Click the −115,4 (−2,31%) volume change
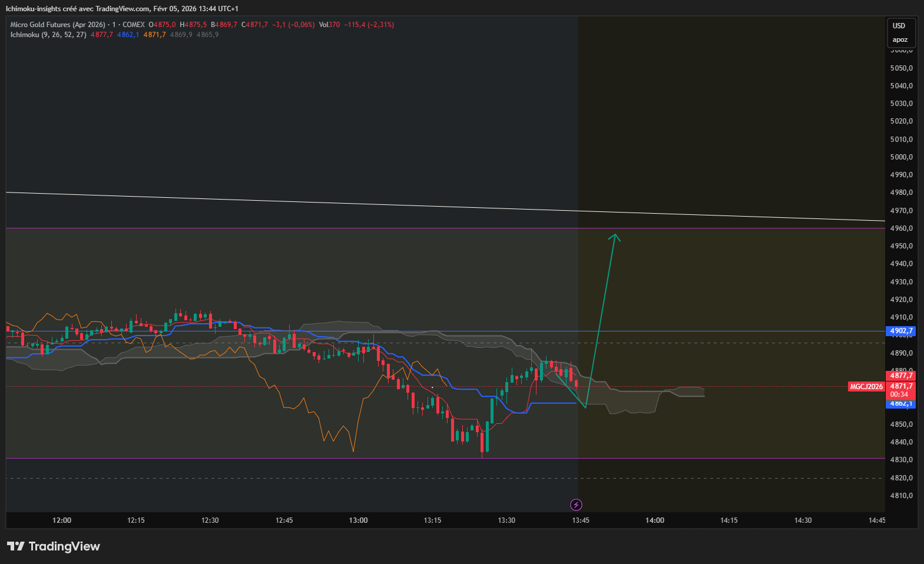Screen dimensions: 924x564 [x=369, y=25]
